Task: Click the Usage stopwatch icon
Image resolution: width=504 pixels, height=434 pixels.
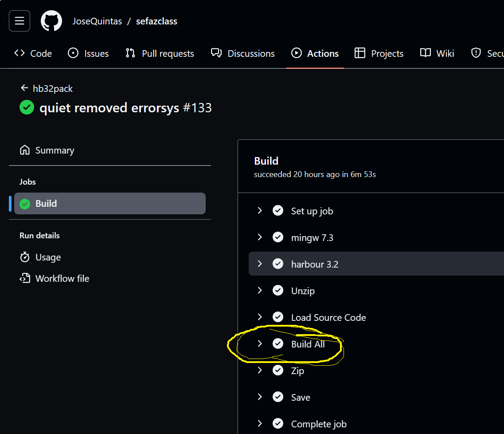Action: point(25,257)
